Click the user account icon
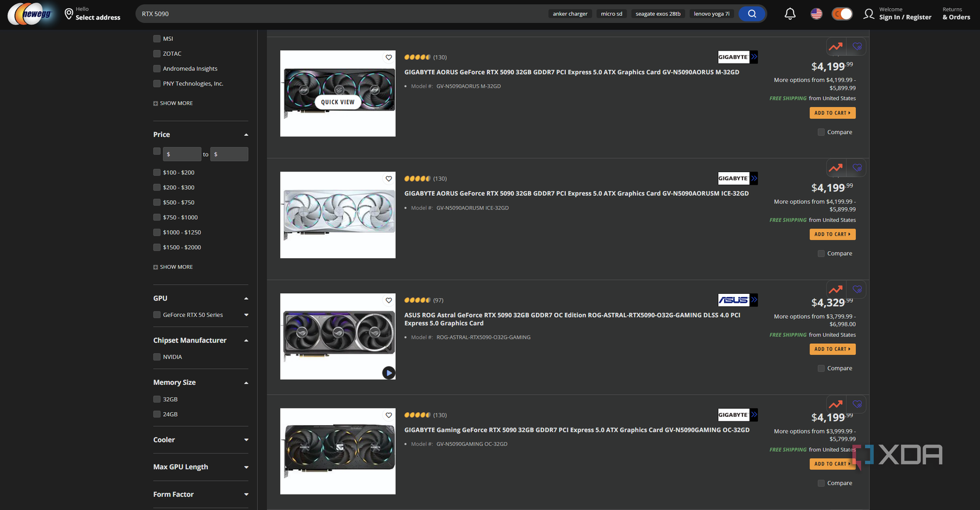 pos(869,14)
